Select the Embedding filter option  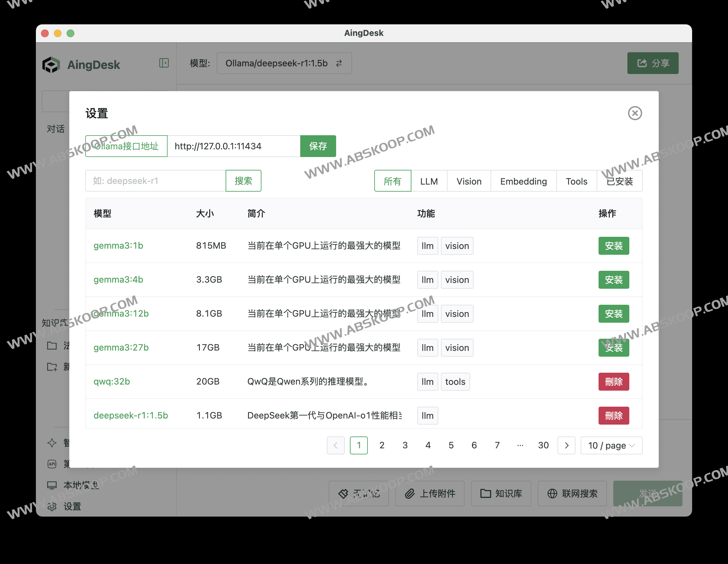click(523, 181)
